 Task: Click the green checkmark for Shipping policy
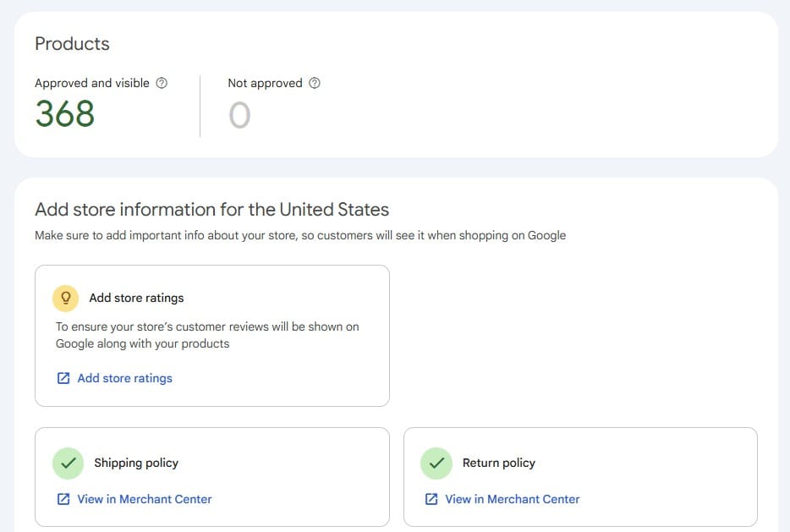coord(68,463)
